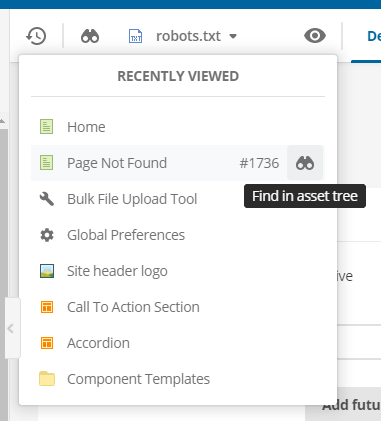Click the toolbar binoculars asset finder icon

[x=90, y=36]
